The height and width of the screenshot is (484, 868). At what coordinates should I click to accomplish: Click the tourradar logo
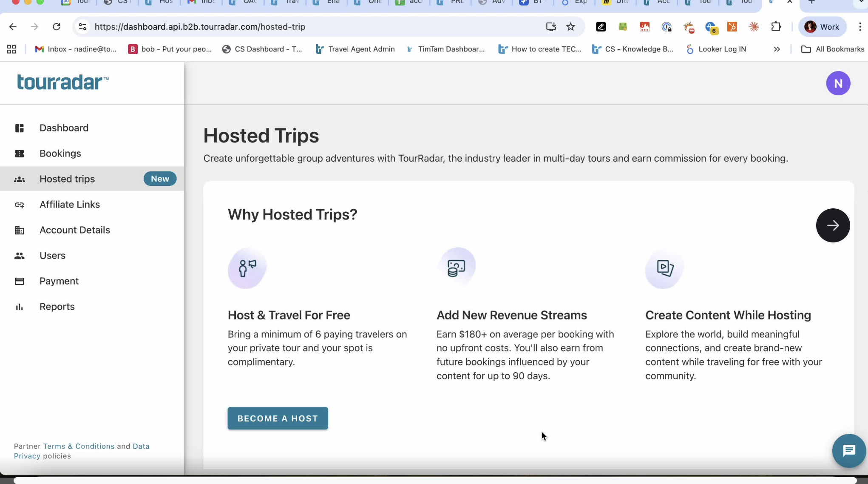click(x=62, y=82)
